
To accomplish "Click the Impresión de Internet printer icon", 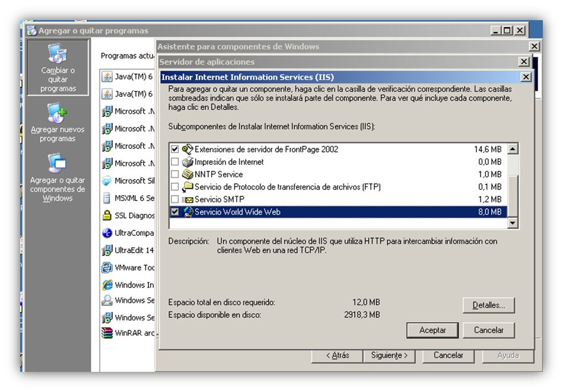I will pyautogui.click(x=187, y=162).
